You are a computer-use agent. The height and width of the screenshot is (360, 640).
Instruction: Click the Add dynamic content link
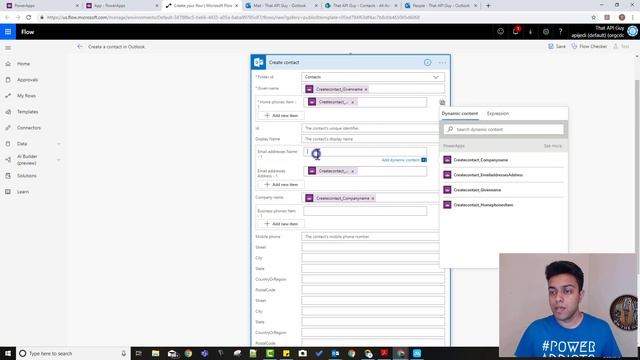point(400,160)
